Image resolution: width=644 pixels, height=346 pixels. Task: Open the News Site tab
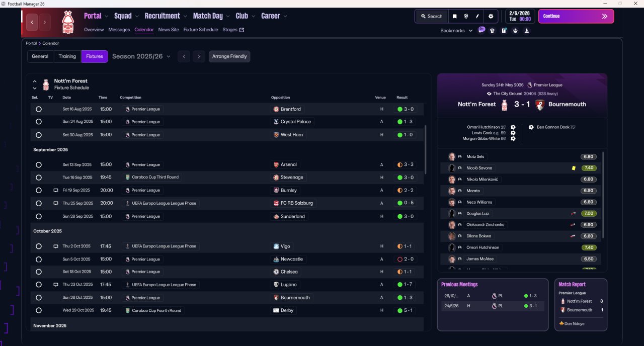[x=169, y=30]
